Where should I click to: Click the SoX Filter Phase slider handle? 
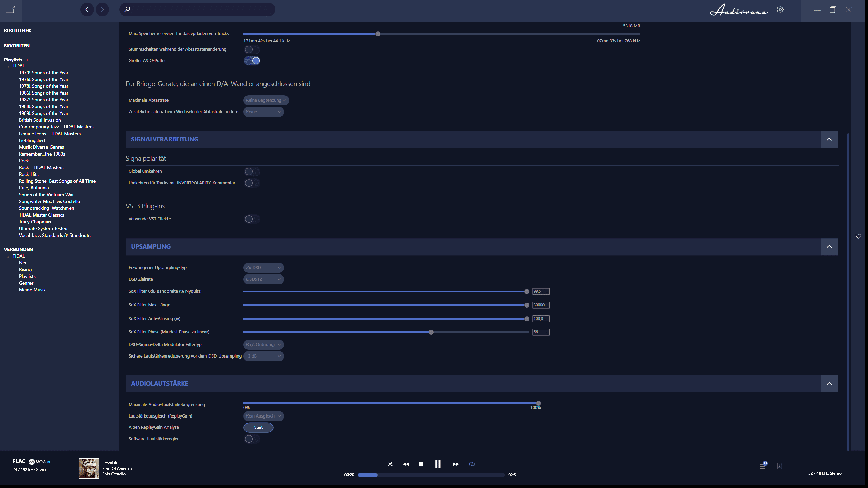click(431, 332)
